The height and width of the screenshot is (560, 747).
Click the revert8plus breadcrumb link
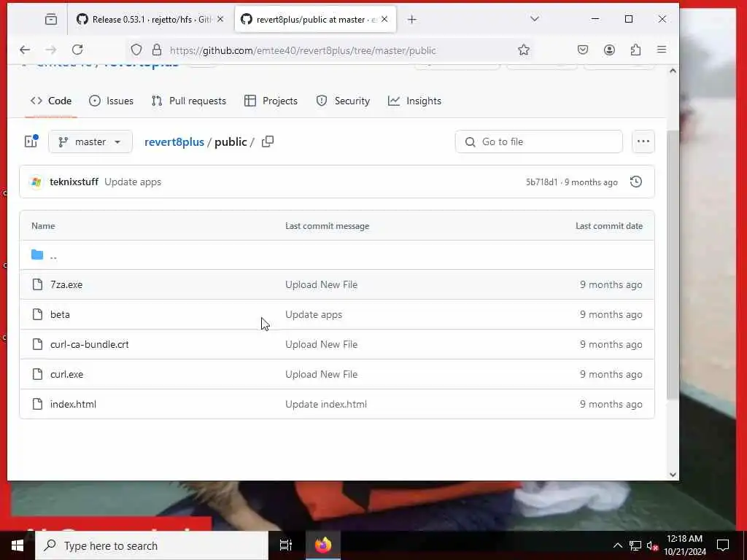pos(174,142)
